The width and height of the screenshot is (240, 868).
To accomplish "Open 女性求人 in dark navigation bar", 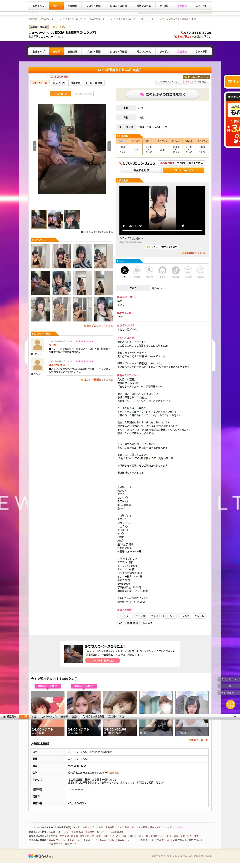I will (182, 52).
